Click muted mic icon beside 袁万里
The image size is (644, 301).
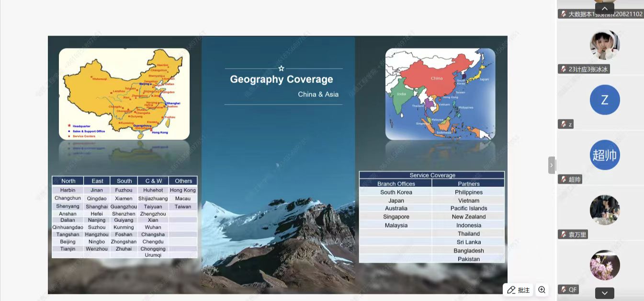tap(564, 235)
